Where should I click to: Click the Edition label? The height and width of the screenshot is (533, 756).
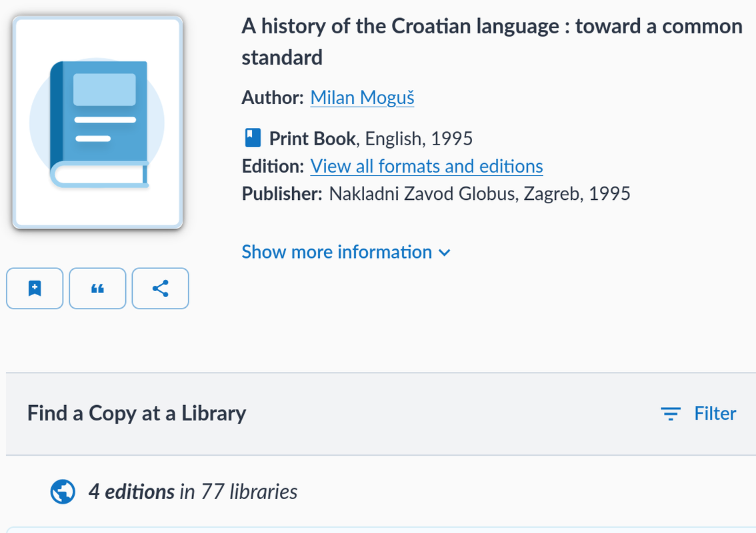click(273, 167)
